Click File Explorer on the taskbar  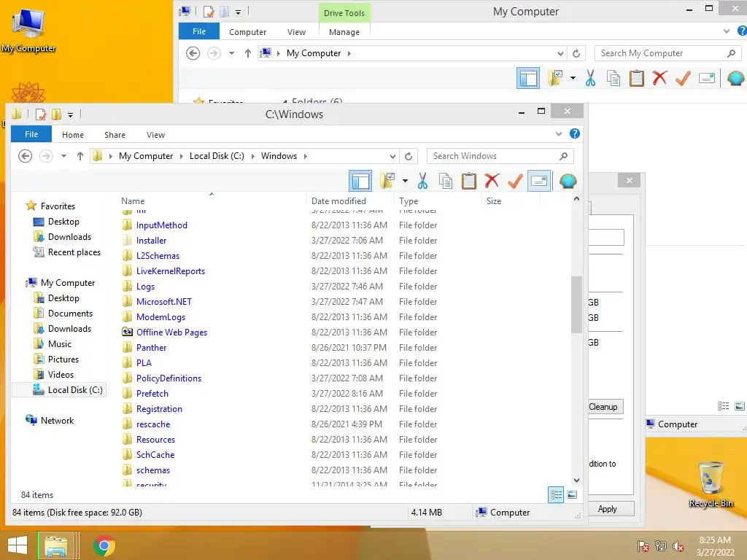[56, 545]
